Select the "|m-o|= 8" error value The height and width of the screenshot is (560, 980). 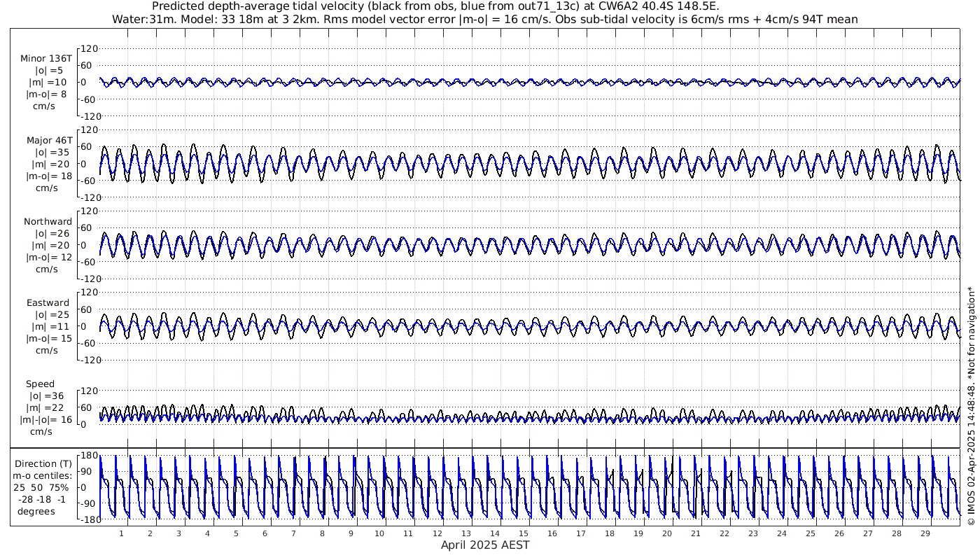pos(46,94)
